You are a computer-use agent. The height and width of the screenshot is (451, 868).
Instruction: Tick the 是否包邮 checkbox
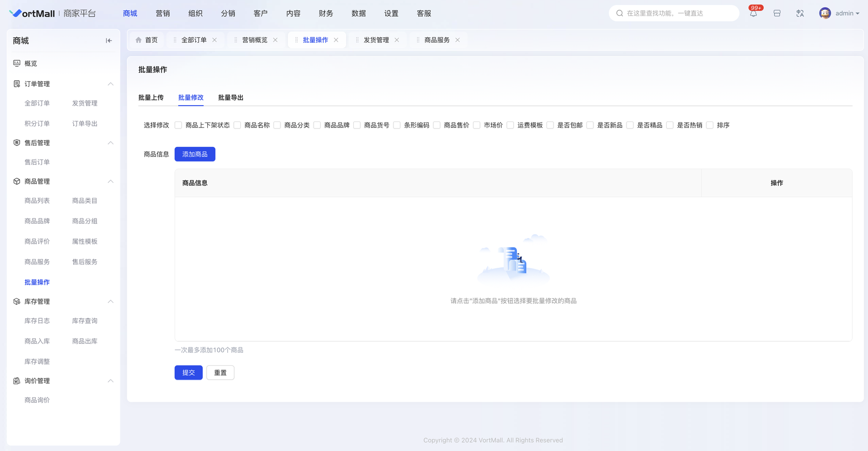point(550,125)
